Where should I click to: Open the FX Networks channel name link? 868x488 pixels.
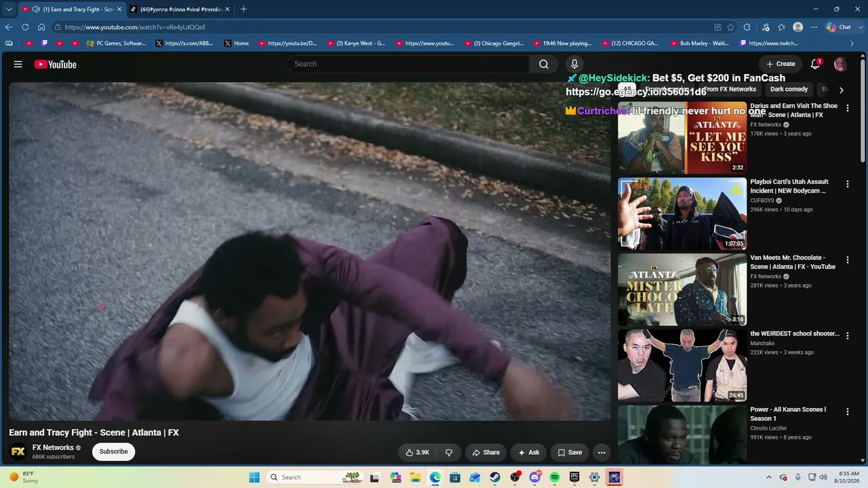click(x=53, y=447)
